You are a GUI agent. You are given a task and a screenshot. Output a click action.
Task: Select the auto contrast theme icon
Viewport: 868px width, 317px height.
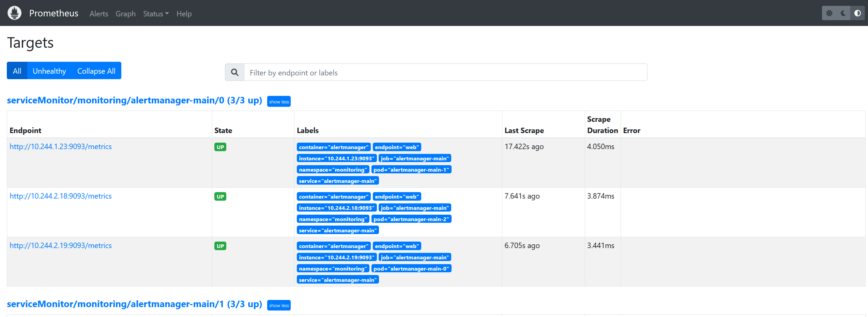(x=857, y=13)
